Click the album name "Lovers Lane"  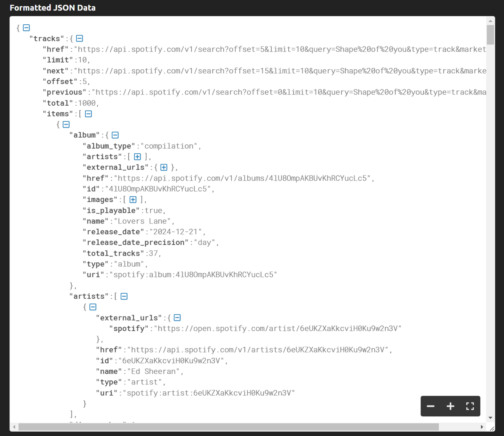(x=142, y=221)
